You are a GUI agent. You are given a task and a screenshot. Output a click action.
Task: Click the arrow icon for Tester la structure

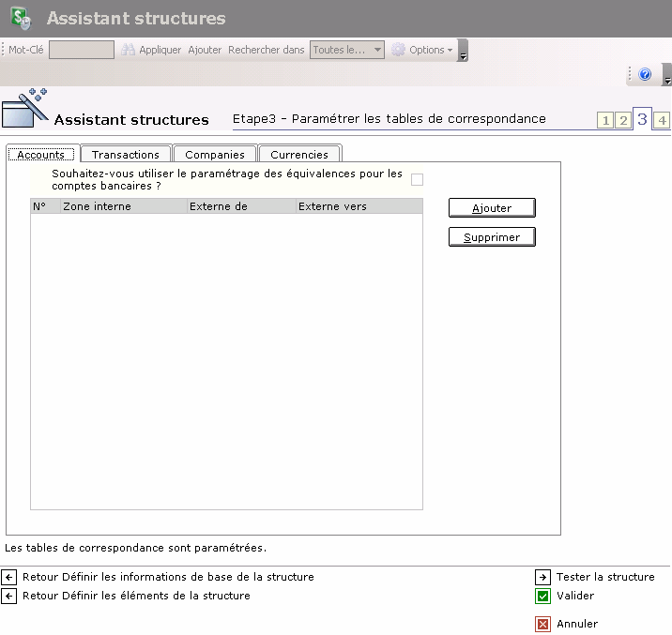[x=542, y=577]
